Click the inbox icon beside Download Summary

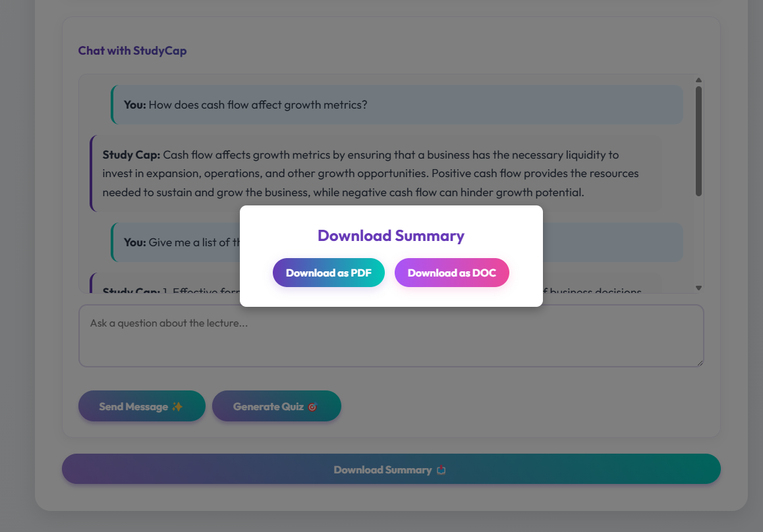point(441,469)
